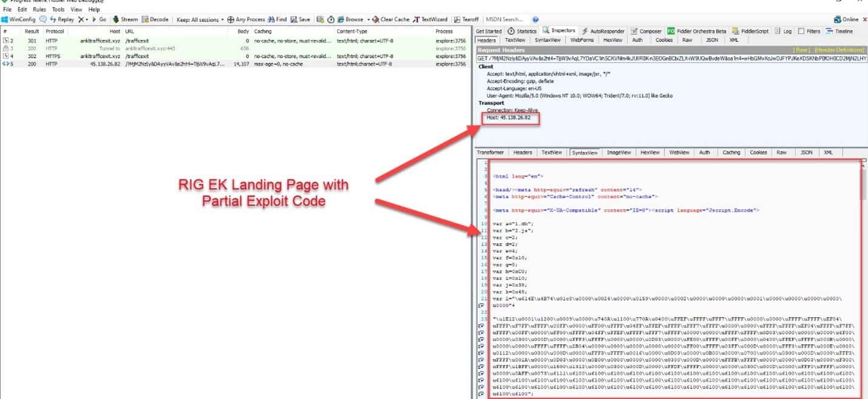The height and width of the screenshot is (399, 868).
Task: Expand the Remove (X) dropdown arrow
Action: 87,19
